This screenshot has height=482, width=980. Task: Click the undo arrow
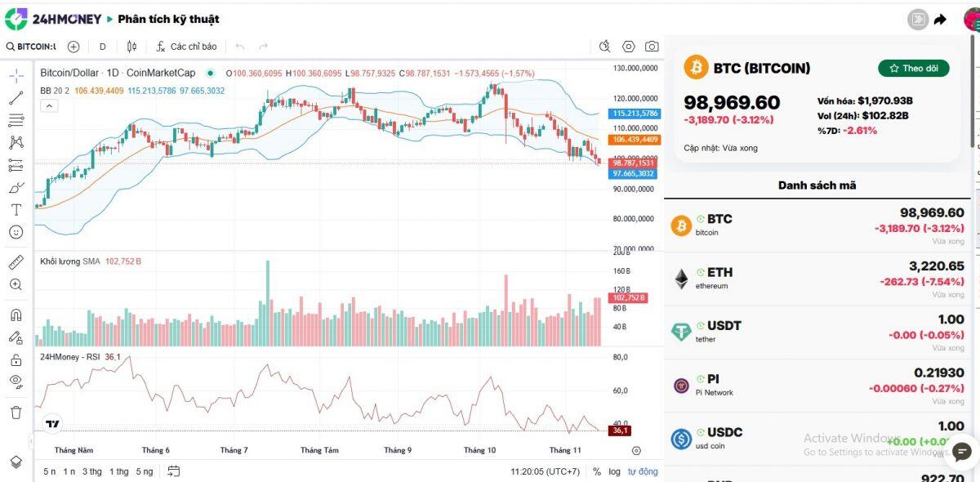coord(240,47)
